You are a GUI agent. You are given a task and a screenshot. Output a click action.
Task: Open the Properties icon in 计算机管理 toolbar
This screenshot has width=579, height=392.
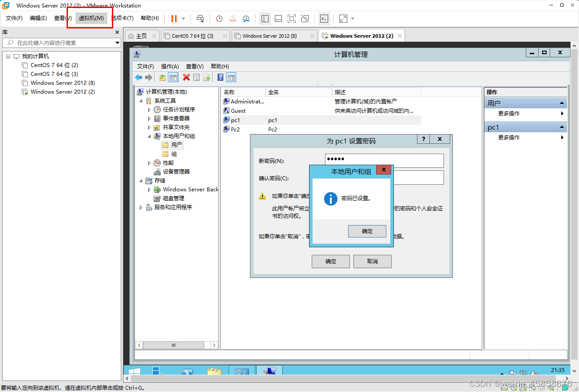point(196,77)
